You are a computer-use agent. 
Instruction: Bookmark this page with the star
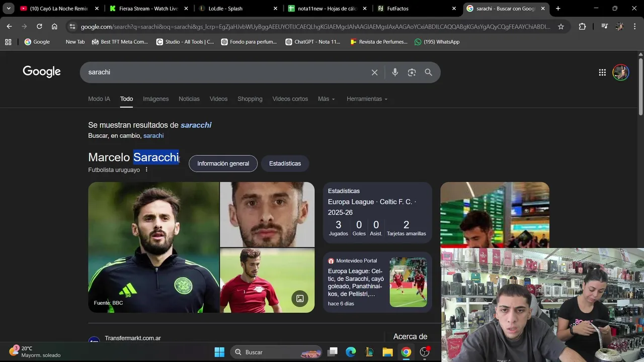[x=561, y=27]
